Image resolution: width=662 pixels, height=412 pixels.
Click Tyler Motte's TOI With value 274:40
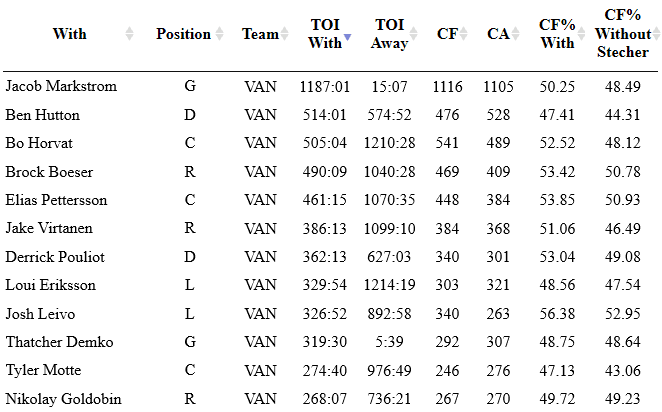325,371
